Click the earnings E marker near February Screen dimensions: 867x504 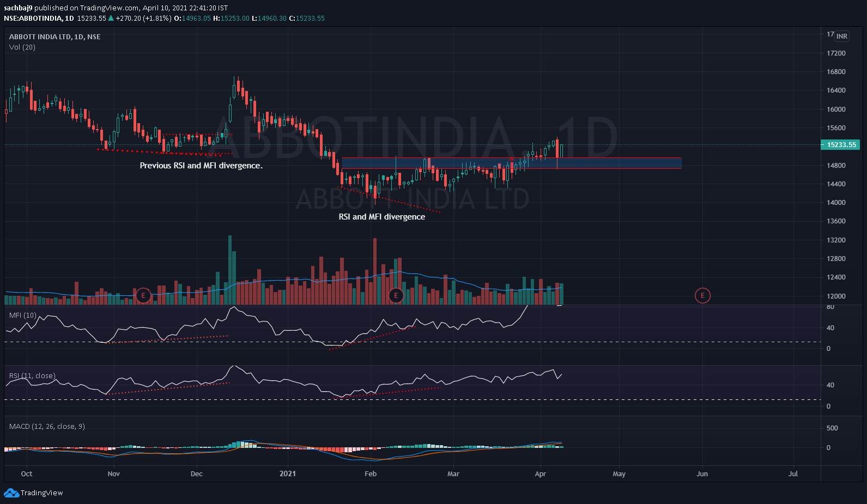pos(396,295)
